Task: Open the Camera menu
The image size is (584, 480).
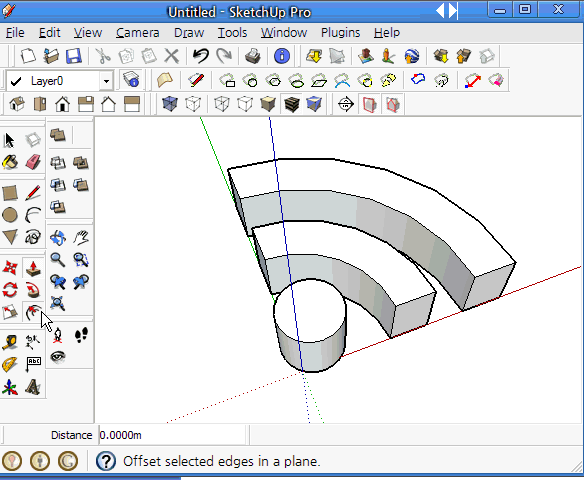Action: point(137,33)
